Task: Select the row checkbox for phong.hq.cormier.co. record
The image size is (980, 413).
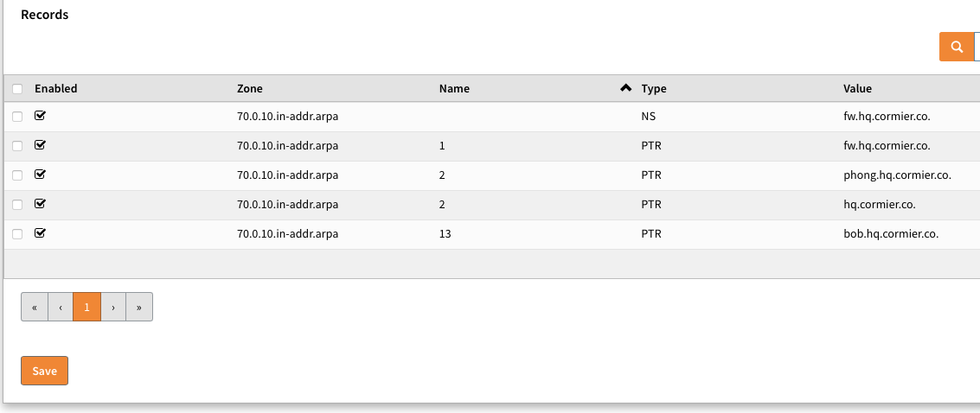Action: [x=17, y=175]
